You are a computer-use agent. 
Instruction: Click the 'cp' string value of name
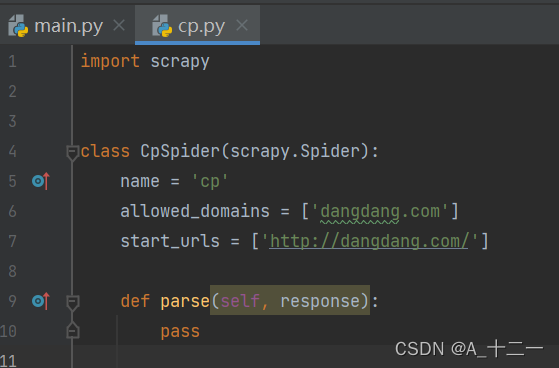tap(210, 181)
